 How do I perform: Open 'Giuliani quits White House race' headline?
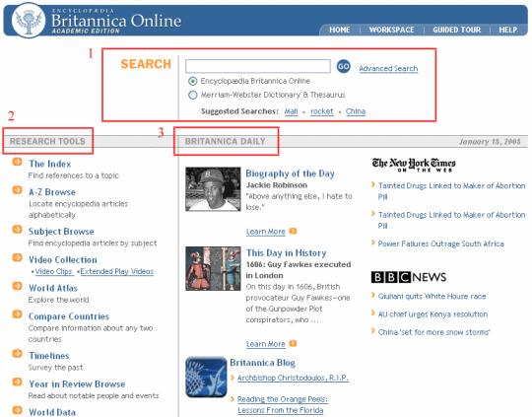click(432, 297)
